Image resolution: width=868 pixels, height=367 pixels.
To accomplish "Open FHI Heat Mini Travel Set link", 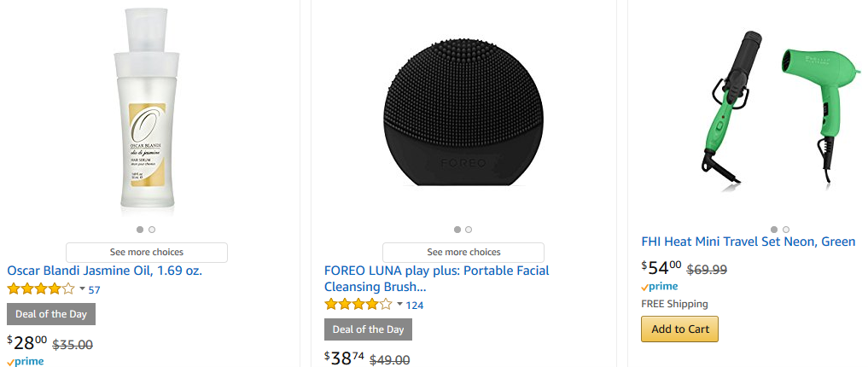I will pos(748,242).
